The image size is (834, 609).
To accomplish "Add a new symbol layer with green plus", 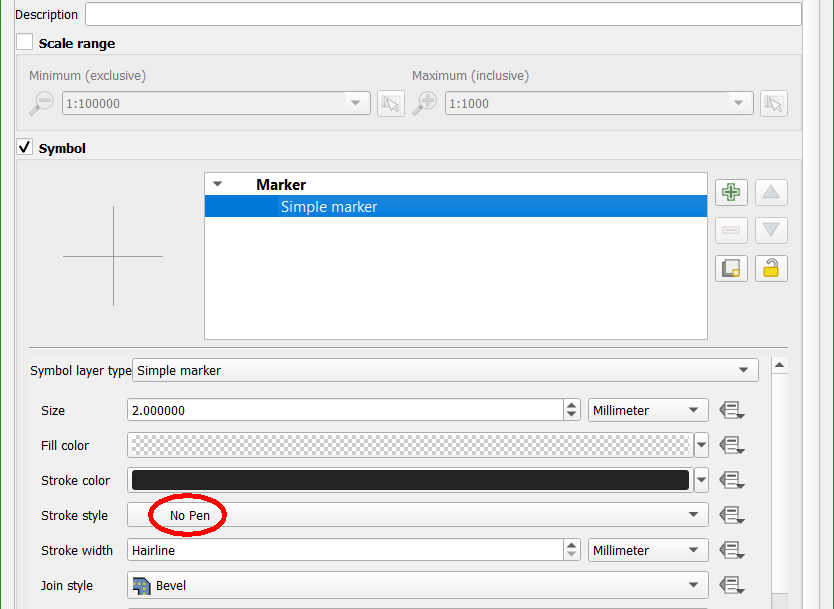I will 731,192.
